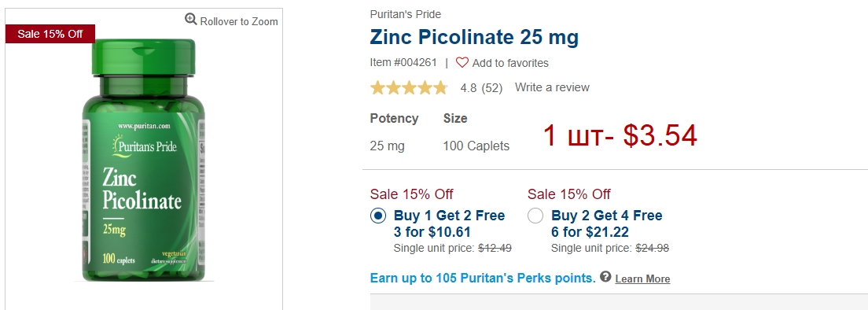Click Add to favorites text link
This screenshot has width=868, height=310.
pos(510,63)
